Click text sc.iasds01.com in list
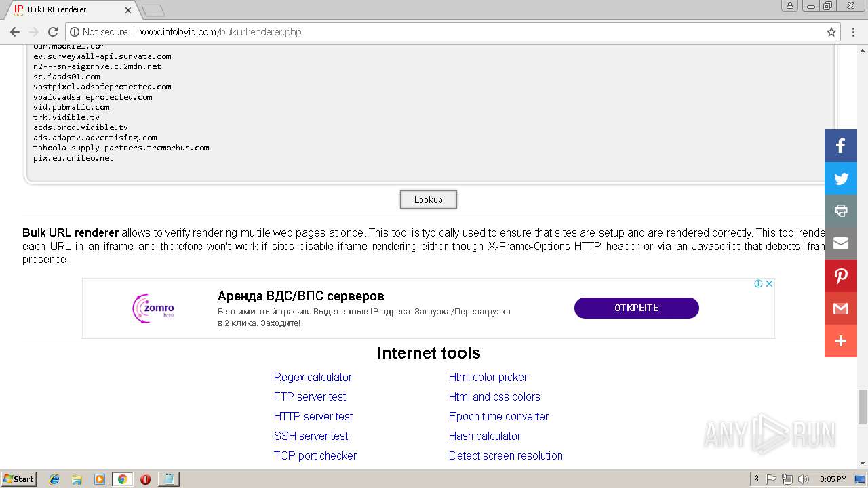This screenshot has height=488, width=868. [x=66, y=77]
